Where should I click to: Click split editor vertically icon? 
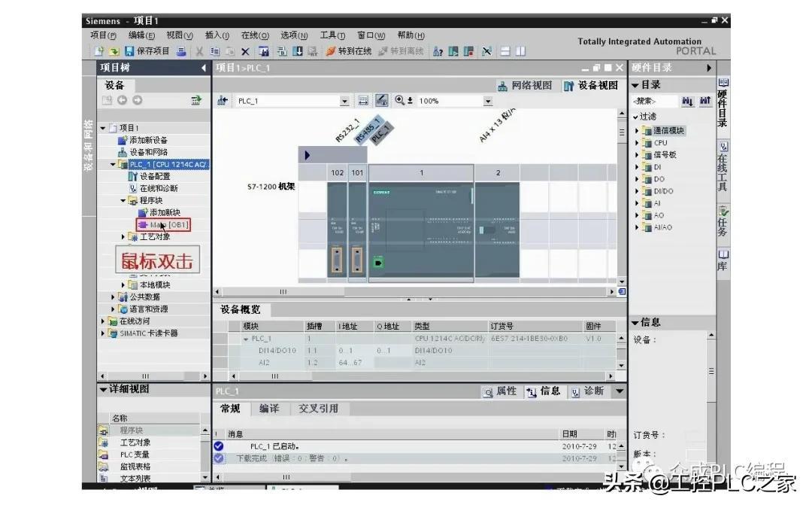click(520, 51)
